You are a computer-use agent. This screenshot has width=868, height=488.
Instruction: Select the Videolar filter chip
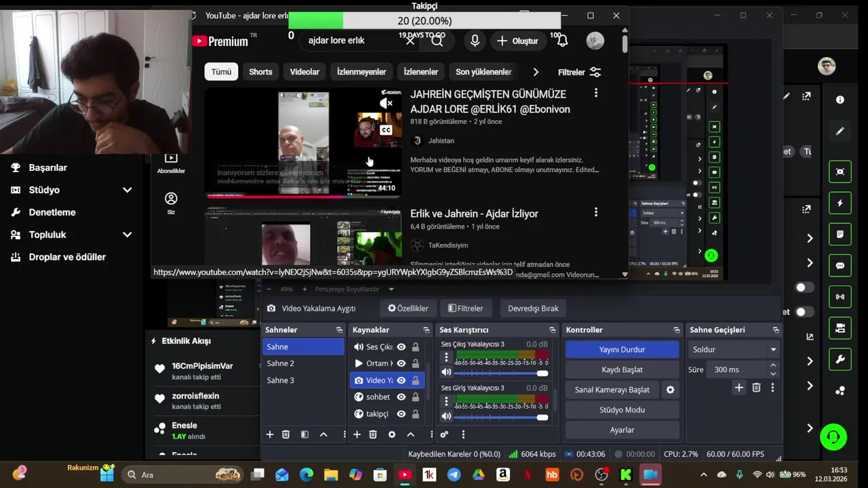coord(304,72)
